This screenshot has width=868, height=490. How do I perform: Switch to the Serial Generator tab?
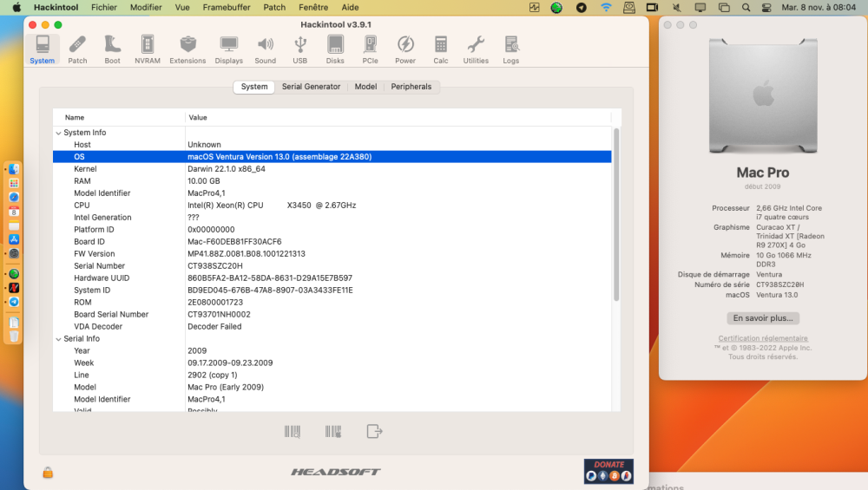point(311,87)
